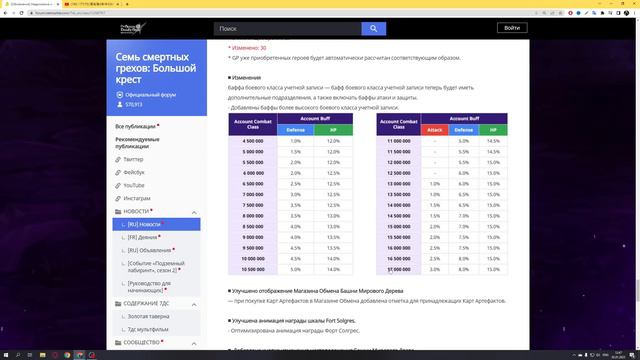Screen dimensions: 640x360
Task: Click the link icon beside YouTube in the sidebar
Action: 118,185
